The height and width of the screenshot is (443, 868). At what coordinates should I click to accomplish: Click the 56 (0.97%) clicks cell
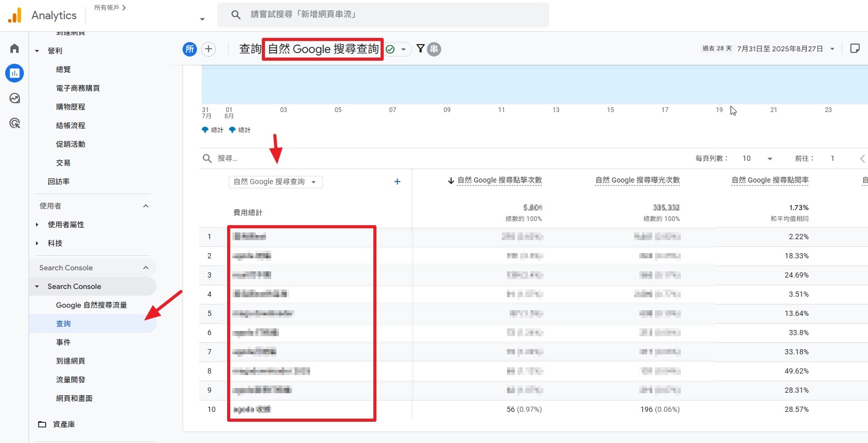[524, 409]
